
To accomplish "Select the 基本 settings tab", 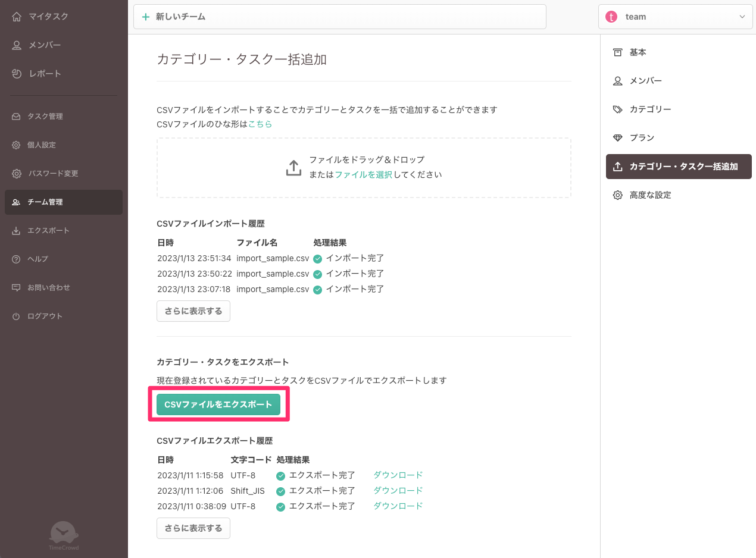I will [638, 52].
